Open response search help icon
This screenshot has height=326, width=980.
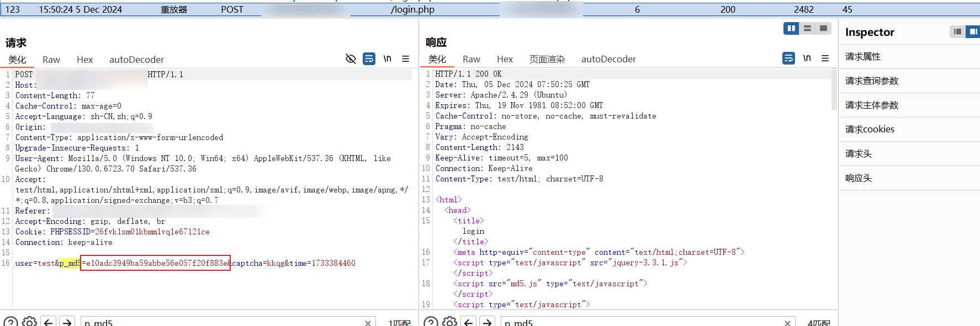coord(431,322)
